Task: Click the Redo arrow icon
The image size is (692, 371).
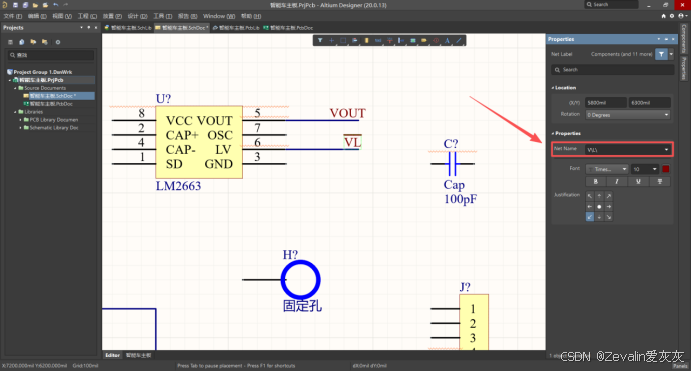Action: (66, 5)
